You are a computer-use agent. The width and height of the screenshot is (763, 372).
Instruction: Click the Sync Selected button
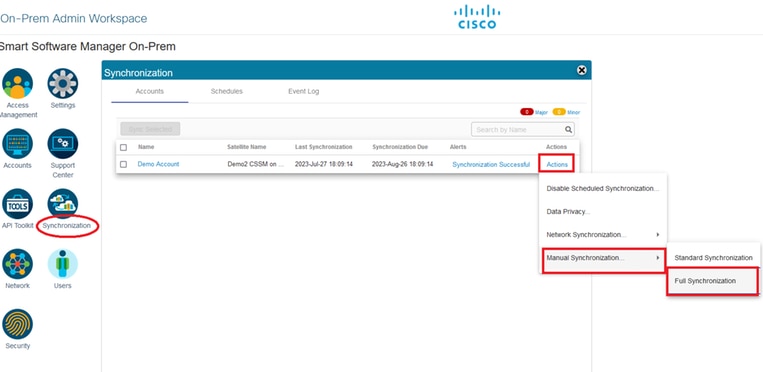pyautogui.click(x=150, y=129)
